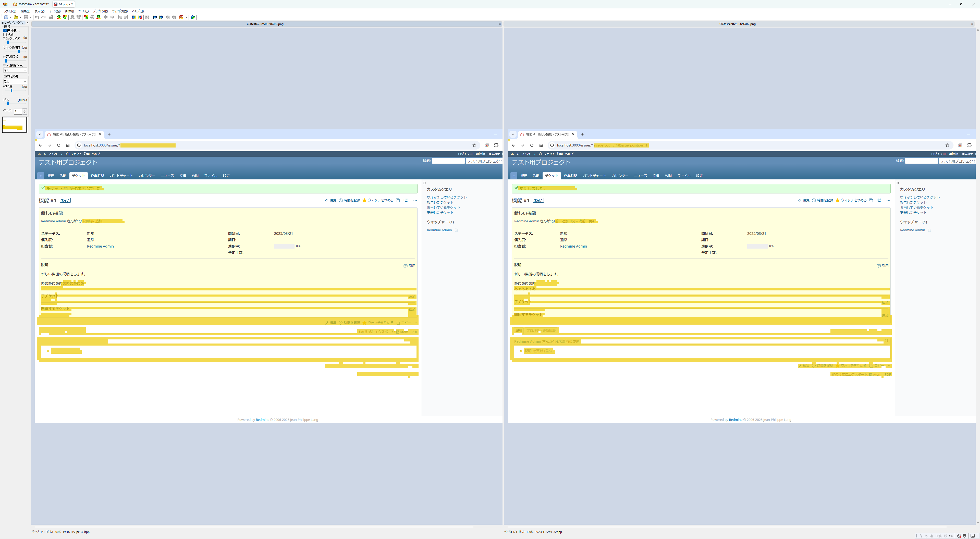The height and width of the screenshot is (539, 980).
Task: Click the Next Difference green down arrow
Action: pyautogui.click(x=59, y=17)
